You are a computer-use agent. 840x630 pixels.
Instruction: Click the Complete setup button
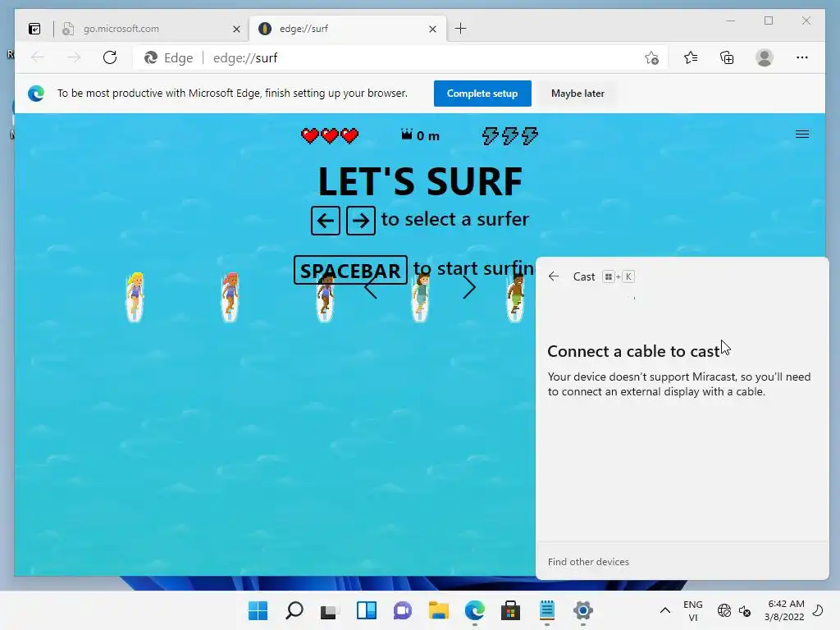tap(482, 94)
